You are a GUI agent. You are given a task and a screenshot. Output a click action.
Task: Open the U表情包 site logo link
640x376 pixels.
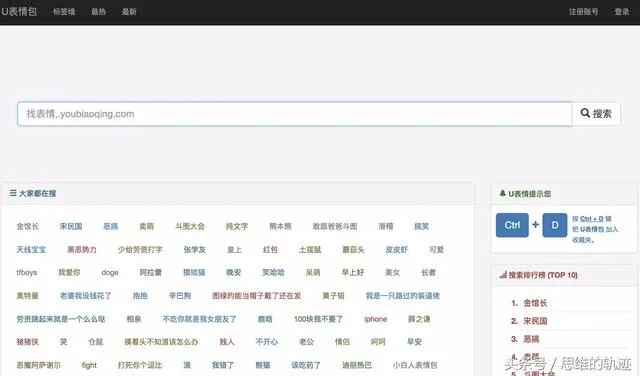pos(19,11)
